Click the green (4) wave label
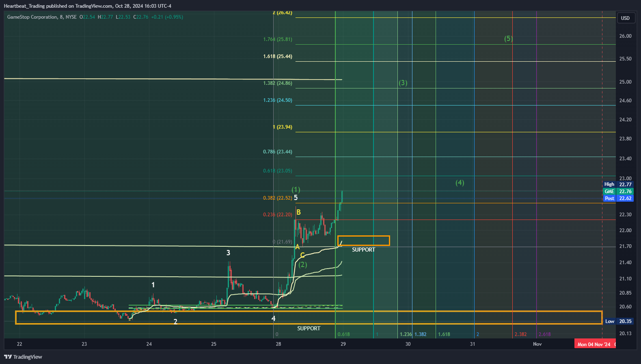 pyautogui.click(x=460, y=183)
